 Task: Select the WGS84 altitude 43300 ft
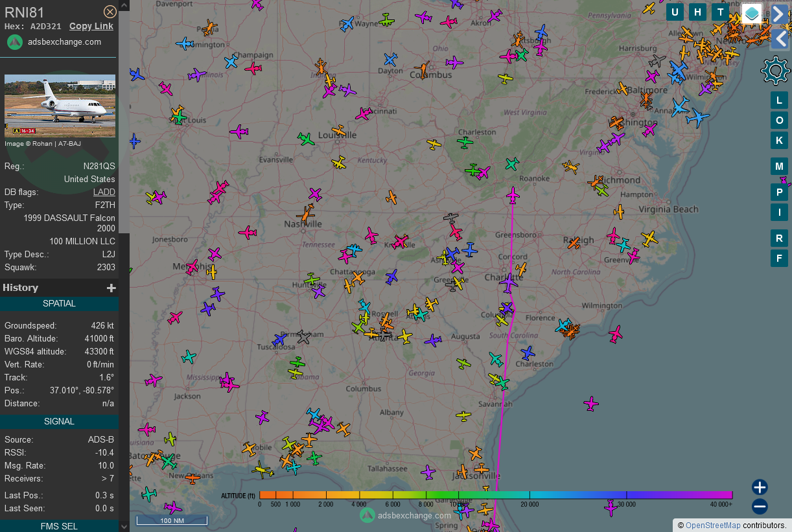click(99, 351)
